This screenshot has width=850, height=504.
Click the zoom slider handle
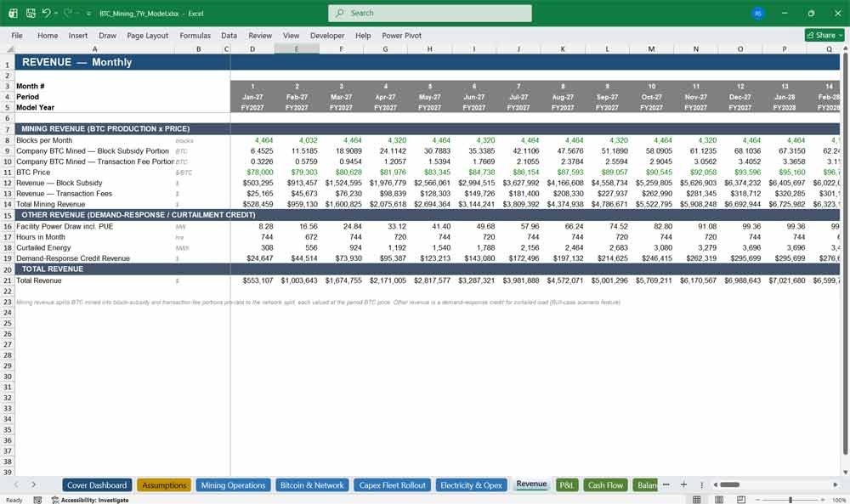pos(790,500)
